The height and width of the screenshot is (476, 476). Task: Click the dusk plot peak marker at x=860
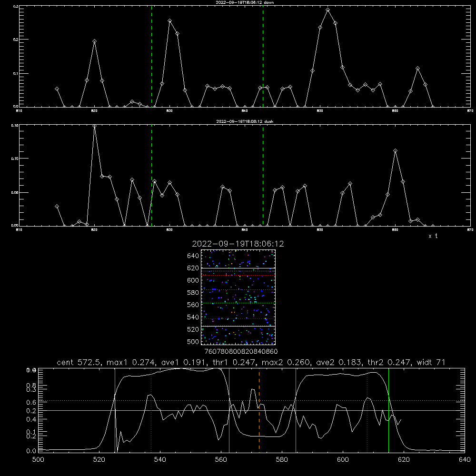(395, 151)
